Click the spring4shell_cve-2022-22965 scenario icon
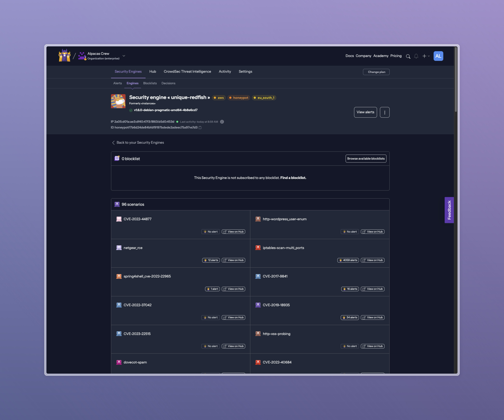This screenshot has width=504, height=420. click(x=119, y=276)
